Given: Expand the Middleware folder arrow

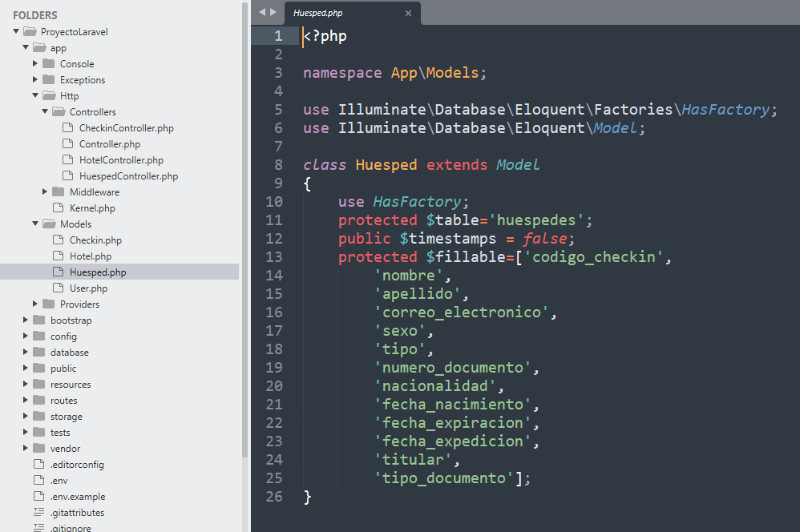Looking at the screenshot, I should (45, 192).
